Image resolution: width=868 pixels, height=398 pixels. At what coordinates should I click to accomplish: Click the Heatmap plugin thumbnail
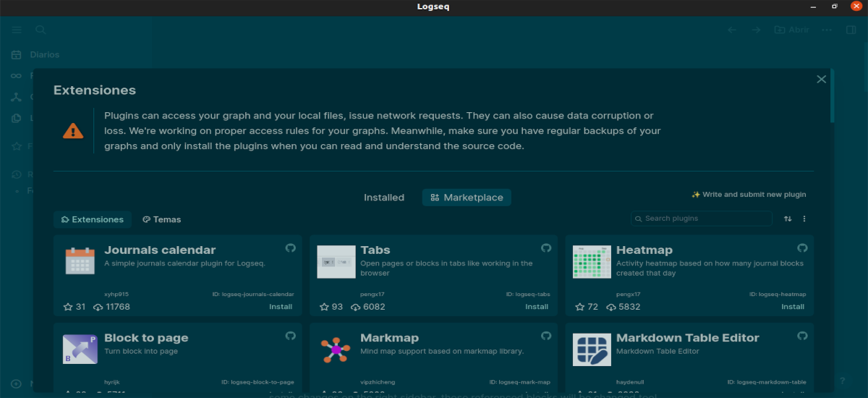[x=592, y=261]
